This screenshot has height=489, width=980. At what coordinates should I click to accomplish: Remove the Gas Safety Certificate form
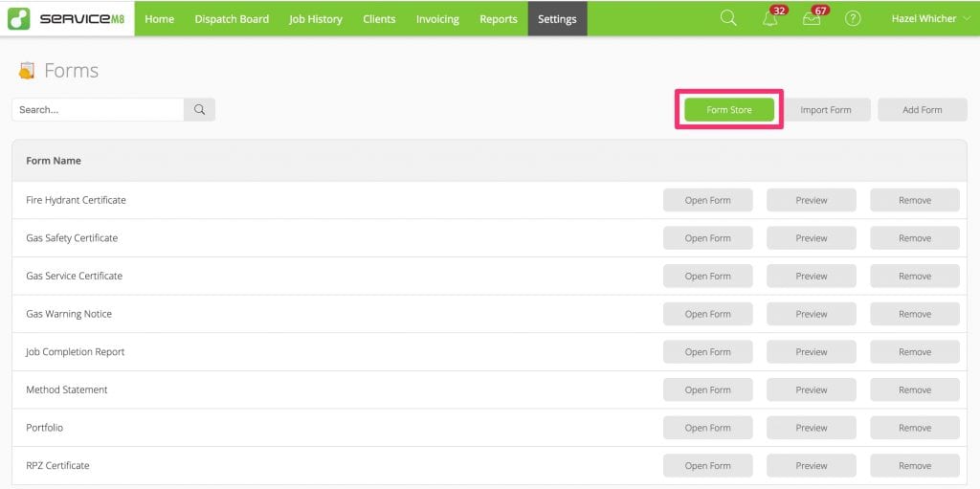click(914, 238)
